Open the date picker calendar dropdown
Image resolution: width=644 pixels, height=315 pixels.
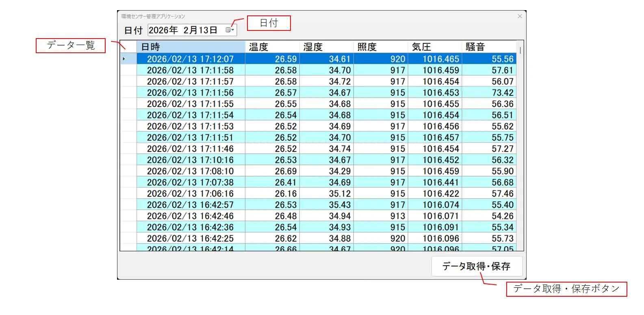click(230, 30)
